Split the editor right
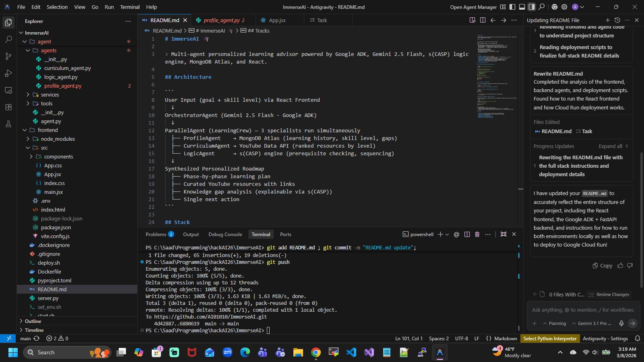This screenshot has height=362, width=644. tap(483, 20)
